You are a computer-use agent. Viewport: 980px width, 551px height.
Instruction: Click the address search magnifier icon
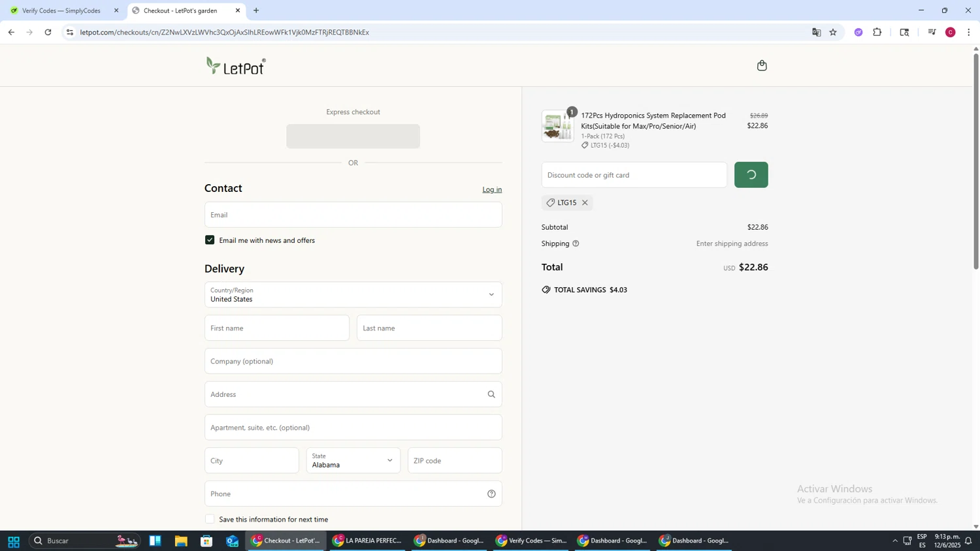(x=491, y=394)
